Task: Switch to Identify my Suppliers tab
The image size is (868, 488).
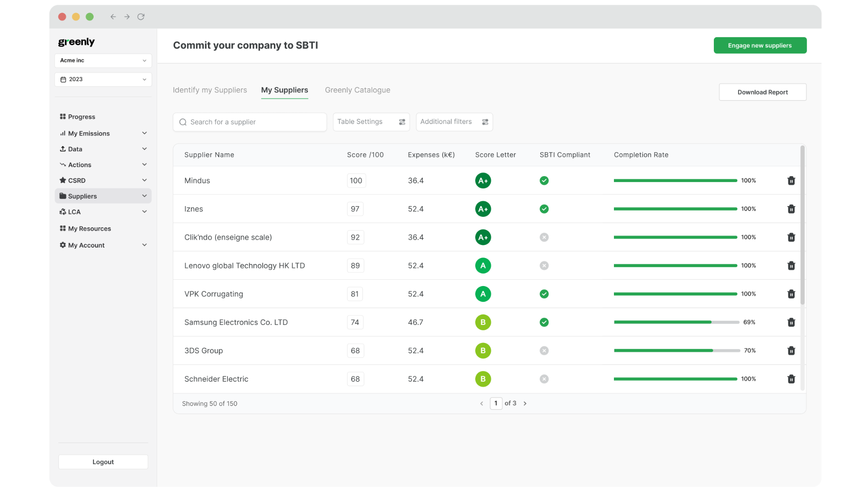Action: [210, 90]
